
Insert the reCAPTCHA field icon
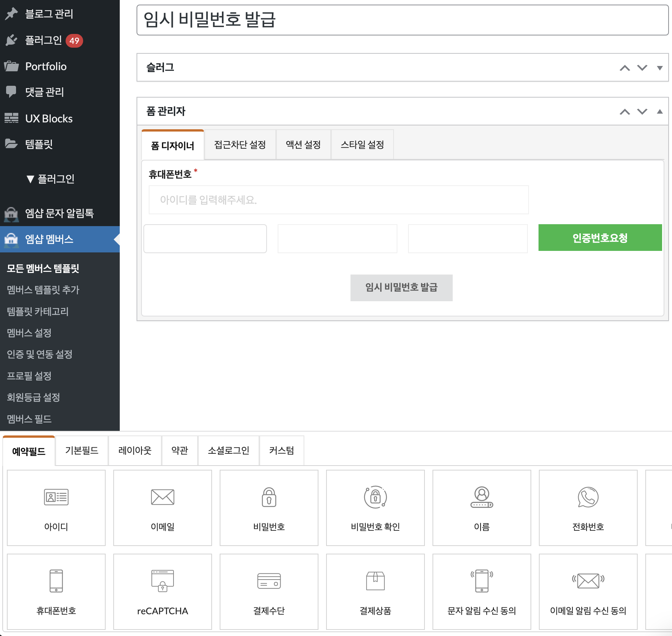[x=162, y=581]
